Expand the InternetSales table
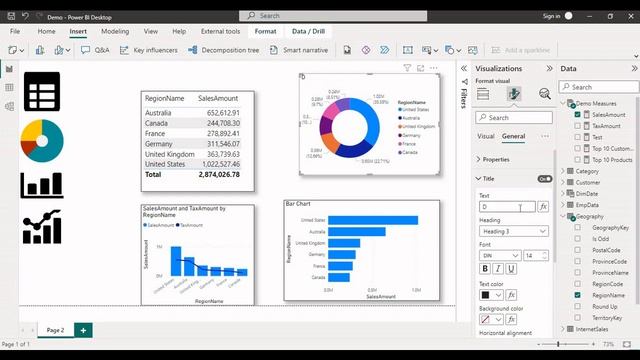 [x=563, y=329]
